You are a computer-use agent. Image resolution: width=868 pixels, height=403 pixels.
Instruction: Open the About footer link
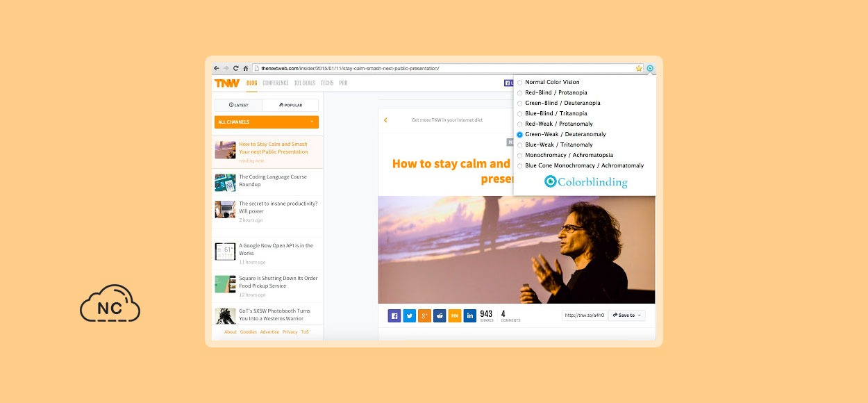(231, 332)
